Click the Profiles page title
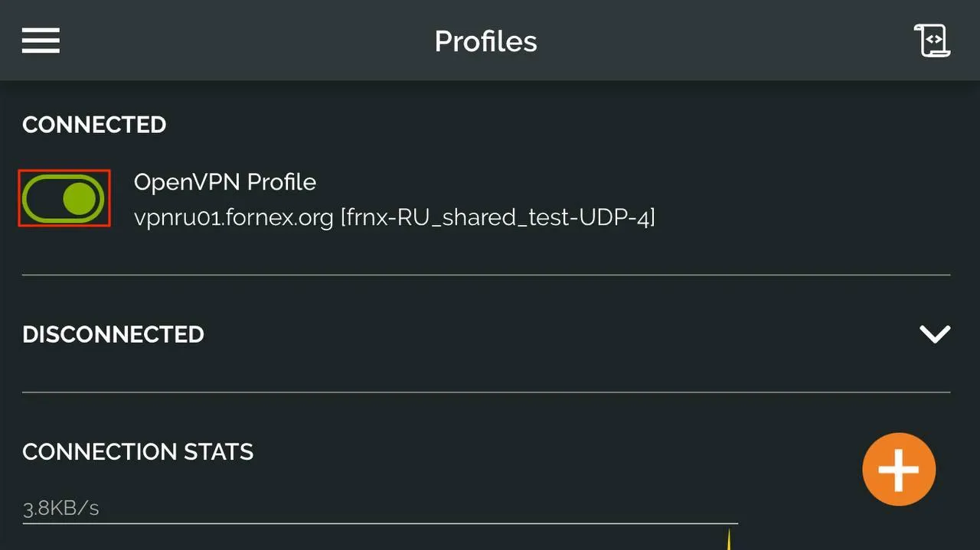This screenshot has width=980, height=550. (x=485, y=41)
